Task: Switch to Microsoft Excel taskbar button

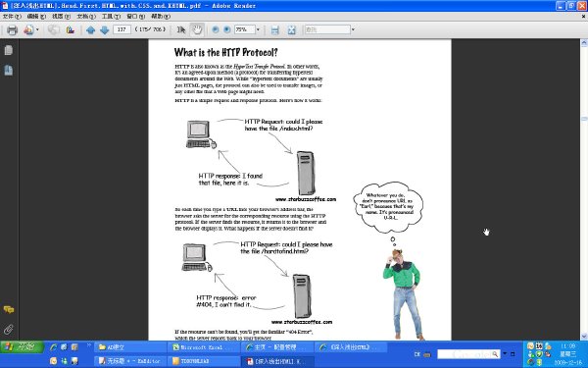Action: click(x=204, y=347)
